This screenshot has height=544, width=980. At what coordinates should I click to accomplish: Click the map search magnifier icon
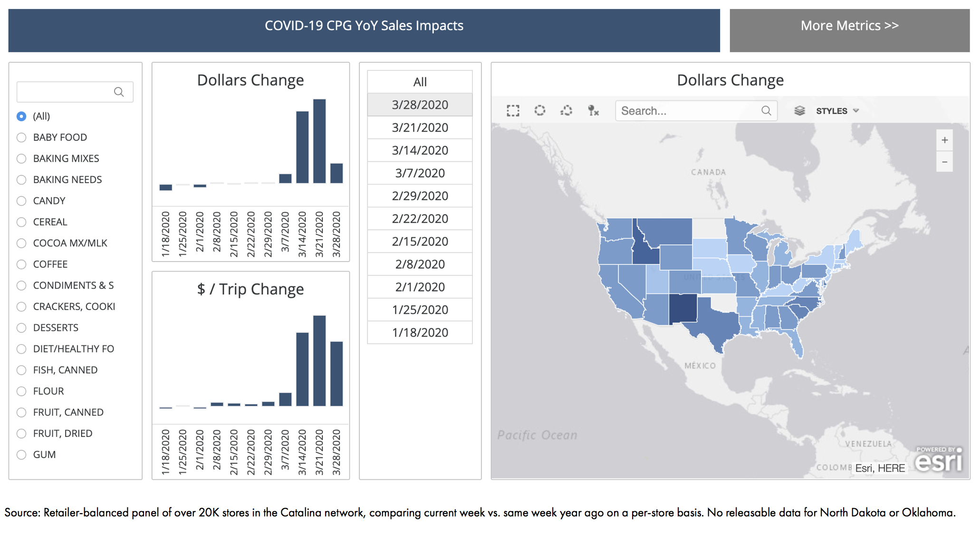[766, 111]
